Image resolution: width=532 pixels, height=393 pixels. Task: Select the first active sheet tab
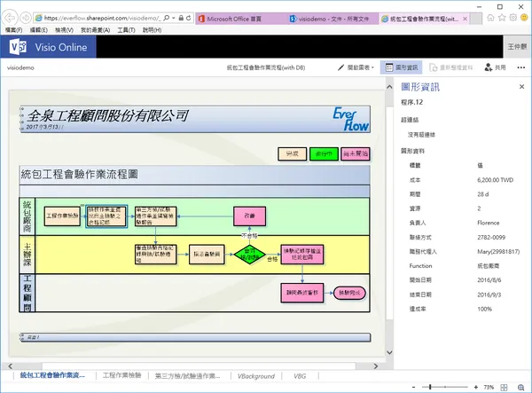coord(52,375)
